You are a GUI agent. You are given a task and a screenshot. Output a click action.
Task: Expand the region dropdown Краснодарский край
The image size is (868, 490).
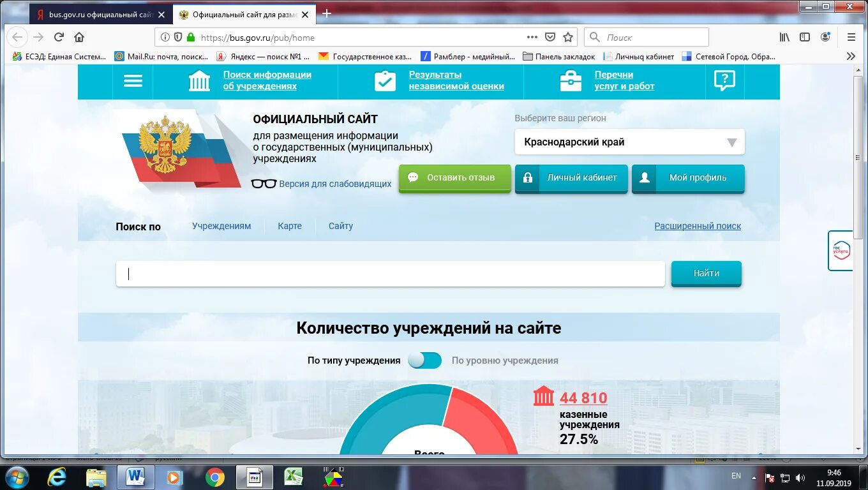(629, 142)
